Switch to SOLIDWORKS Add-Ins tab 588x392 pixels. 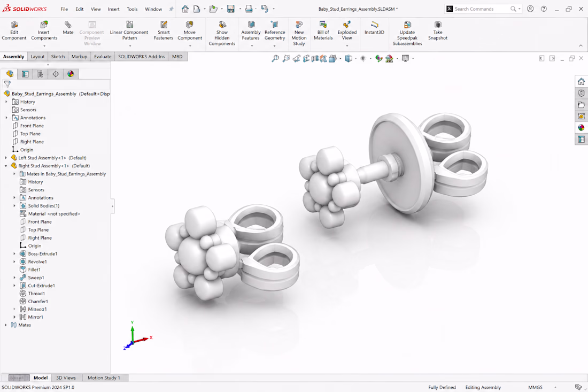[x=141, y=57]
